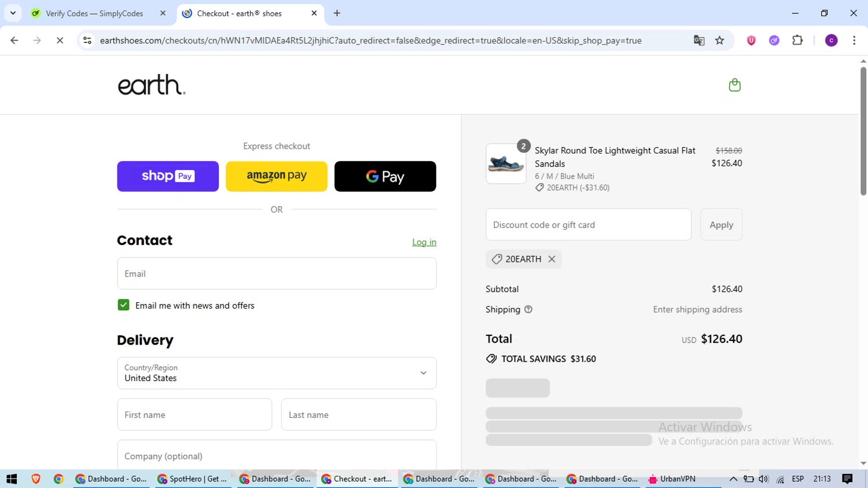
Task: View site information icon in address bar
Action: [87, 41]
